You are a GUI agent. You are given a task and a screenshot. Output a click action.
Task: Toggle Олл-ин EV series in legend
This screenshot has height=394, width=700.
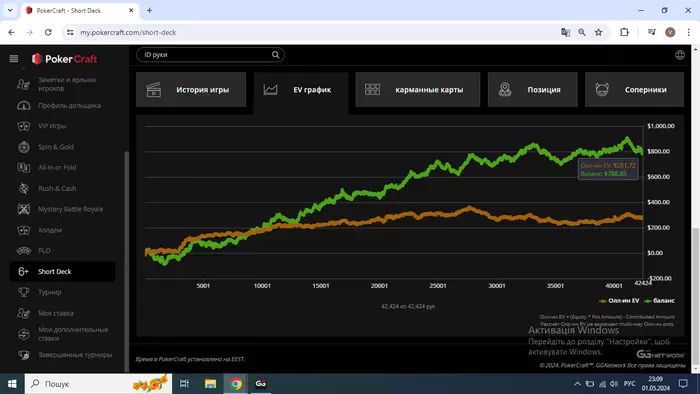(x=619, y=301)
